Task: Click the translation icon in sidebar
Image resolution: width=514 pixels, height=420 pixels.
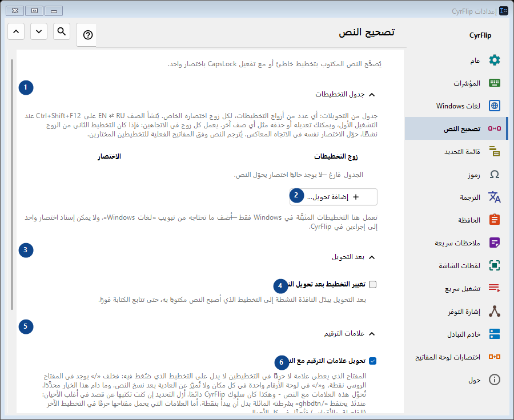Action: tap(495, 197)
